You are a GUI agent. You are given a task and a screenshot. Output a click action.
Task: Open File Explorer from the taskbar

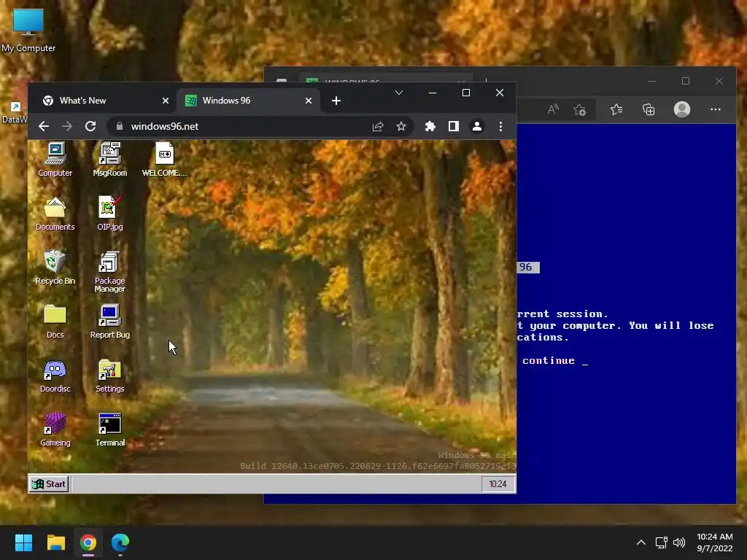click(x=55, y=542)
